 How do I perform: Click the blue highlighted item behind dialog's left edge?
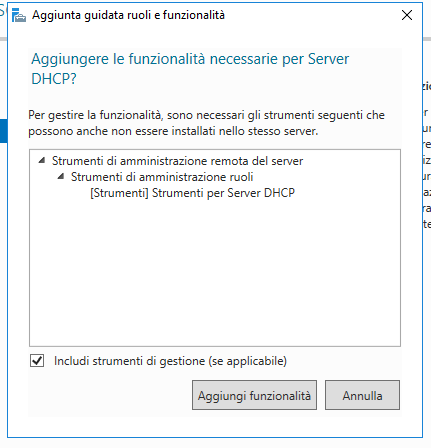tap(3, 131)
